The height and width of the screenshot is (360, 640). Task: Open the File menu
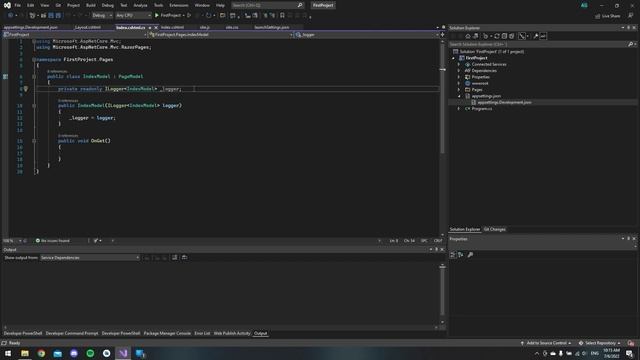pyautogui.click(x=18, y=5)
